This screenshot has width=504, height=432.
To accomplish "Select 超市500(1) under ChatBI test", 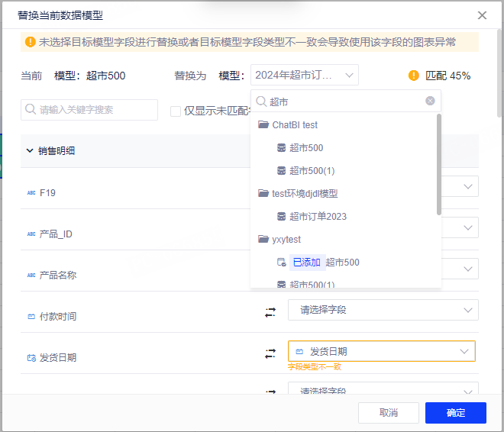I will [312, 170].
